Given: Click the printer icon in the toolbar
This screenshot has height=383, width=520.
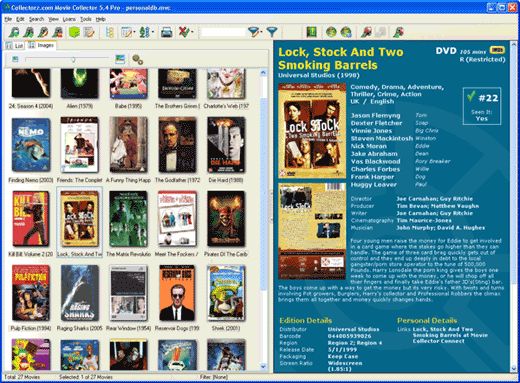Looking at the screenshot, I should point(166,32).
